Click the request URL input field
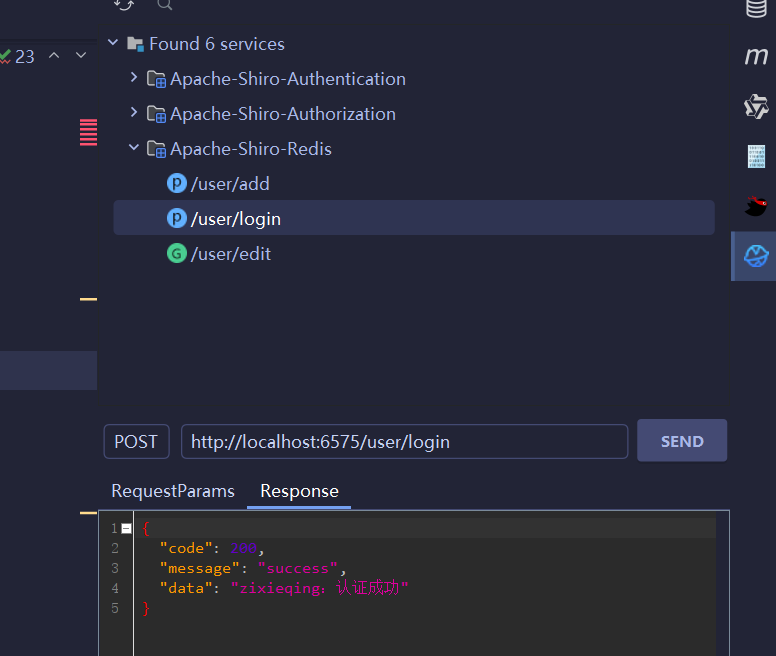 404,441
